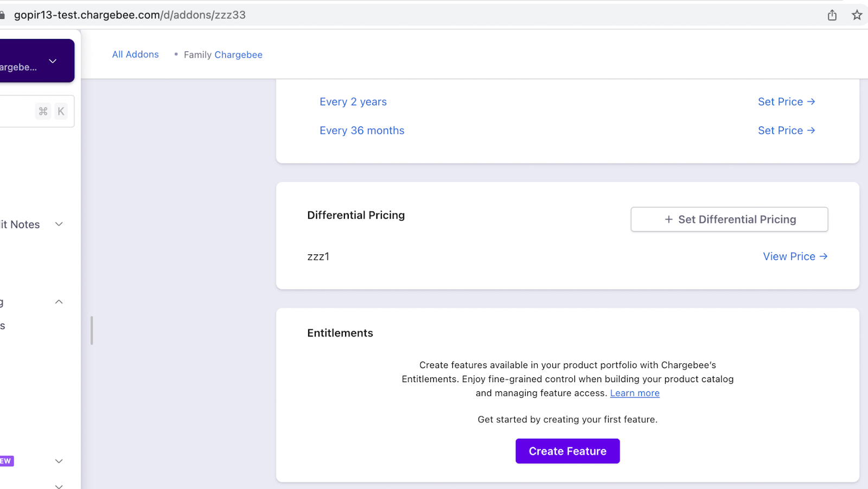Set Price for Every 36 months
The image size is (868, 489).
[x=787, y=131]
